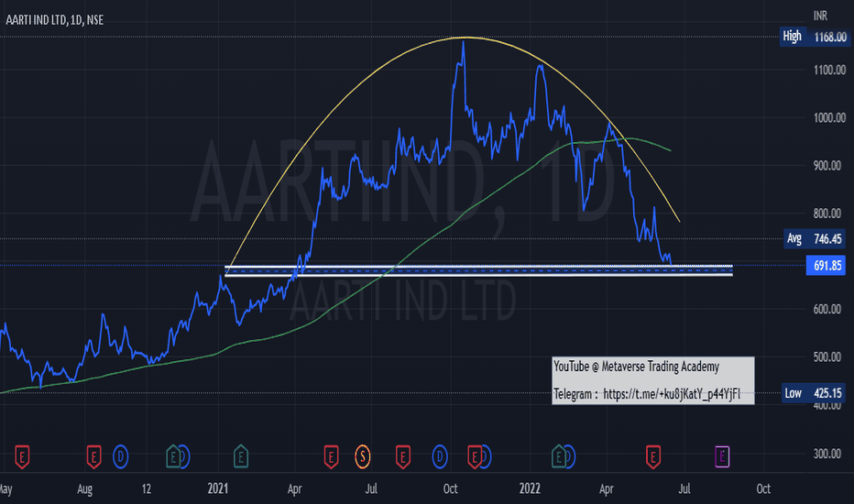
Task: Click the blue D dividend marker right of Aug
Action: click(120, 456)
